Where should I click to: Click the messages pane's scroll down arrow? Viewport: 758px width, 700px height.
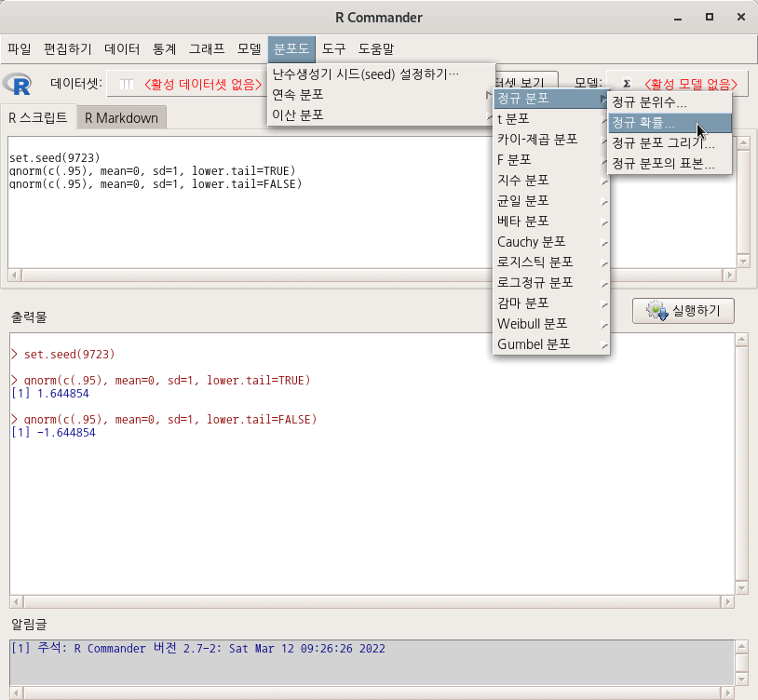(x=742, y=680)
